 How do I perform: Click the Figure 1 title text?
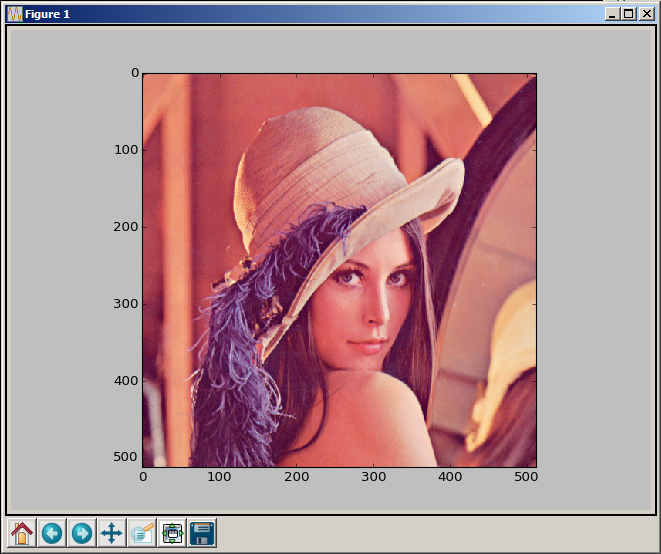47,14
